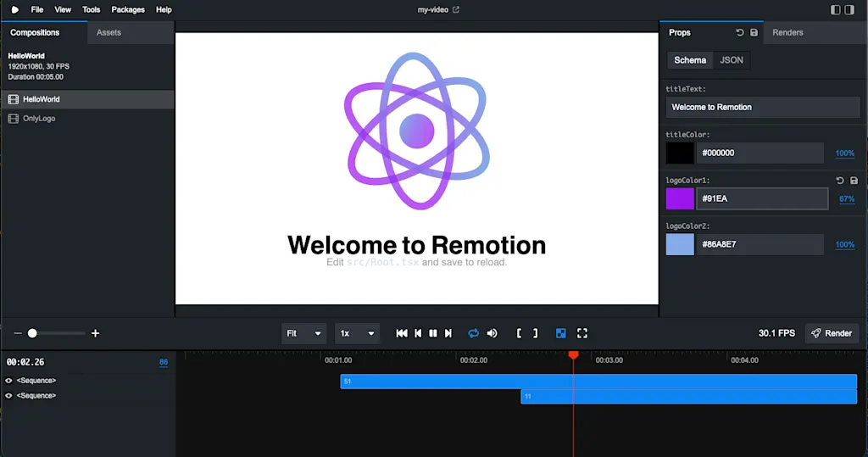Click the Remotion play logo icon
Screen dimensions: 868x457
15,9
